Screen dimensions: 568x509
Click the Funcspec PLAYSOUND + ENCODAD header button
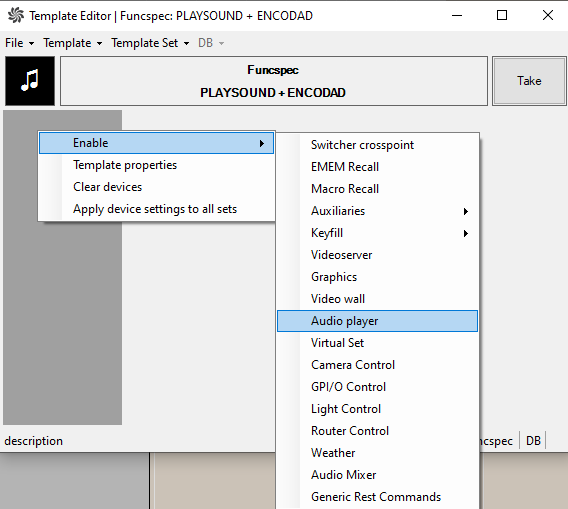(x=274, y=81)
